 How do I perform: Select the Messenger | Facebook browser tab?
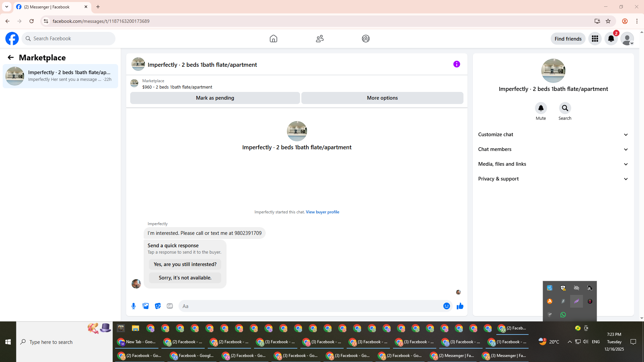tap(52, 7)
